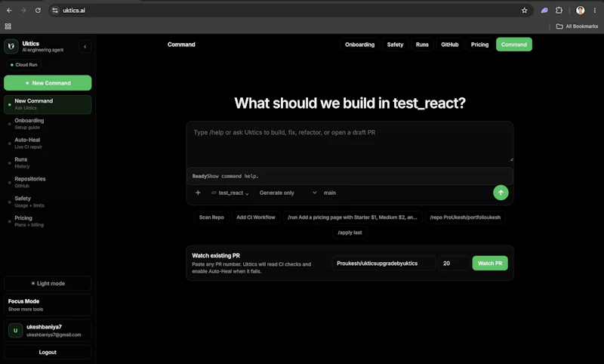Select New Command Ask Uktics sidebar item
Screen dimensions: 604x364
[48, 104]
